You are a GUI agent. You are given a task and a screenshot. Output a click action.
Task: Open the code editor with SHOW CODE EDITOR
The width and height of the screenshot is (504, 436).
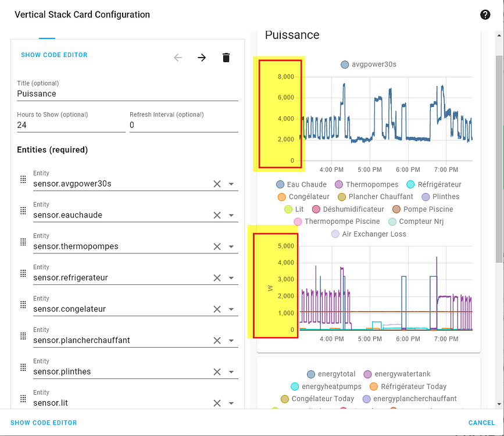tap(54, 55)
